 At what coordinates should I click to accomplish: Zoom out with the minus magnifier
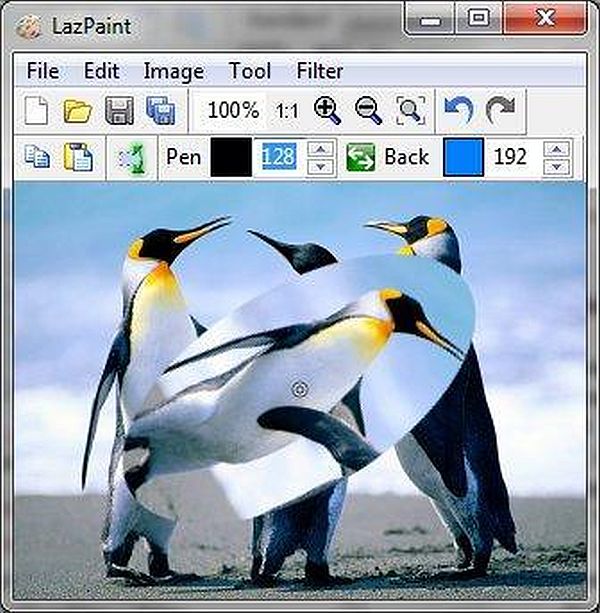369,110
